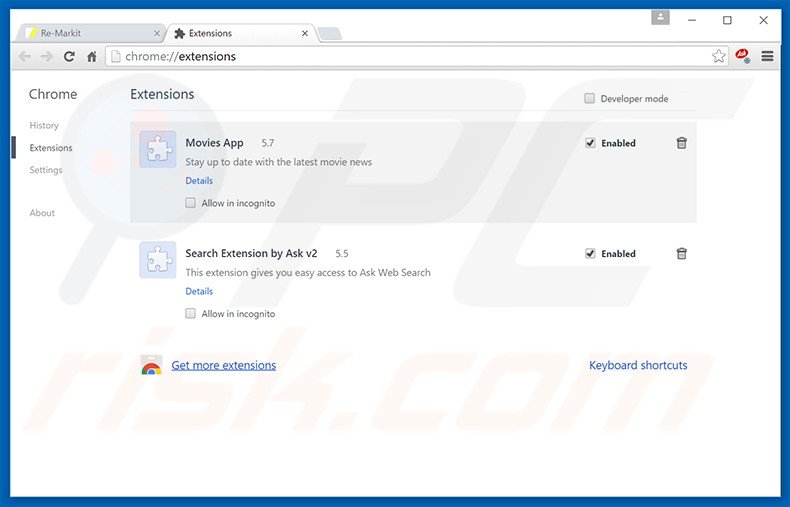The image size is (790, 507).
Task: Open Details for Search Extension by Ask
Action: tap(199, 291)
